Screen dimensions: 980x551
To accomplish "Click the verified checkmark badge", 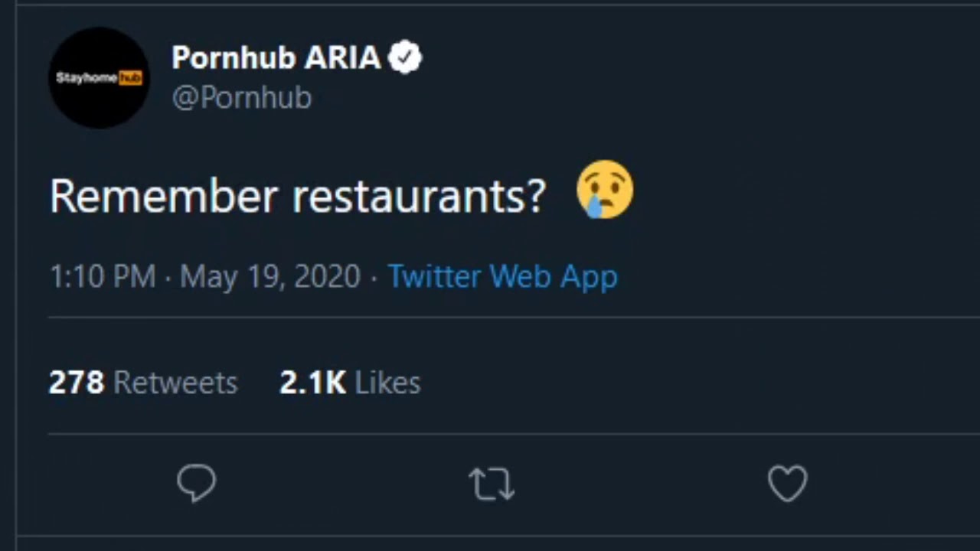I will coord(405,58).
